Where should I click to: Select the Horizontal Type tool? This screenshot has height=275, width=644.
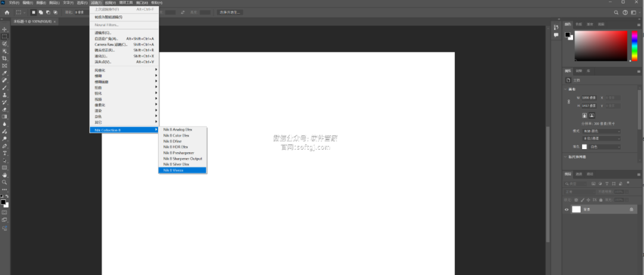(5, 153)
